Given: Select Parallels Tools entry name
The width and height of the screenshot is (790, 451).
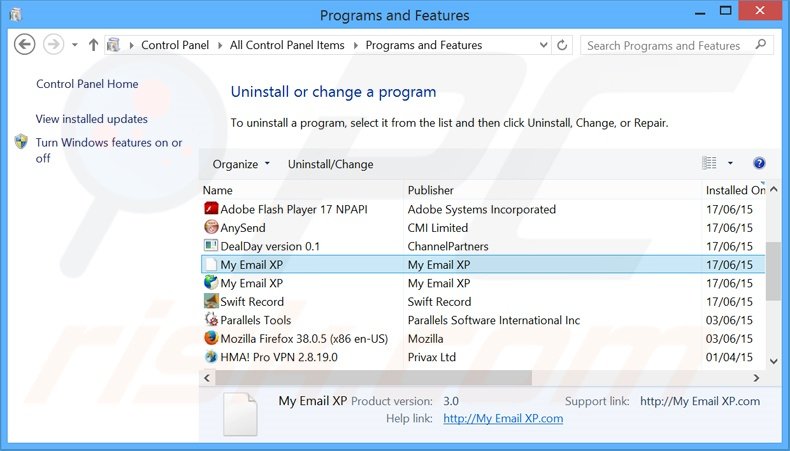Looking at the screenshot, I should tap(255, 320).
